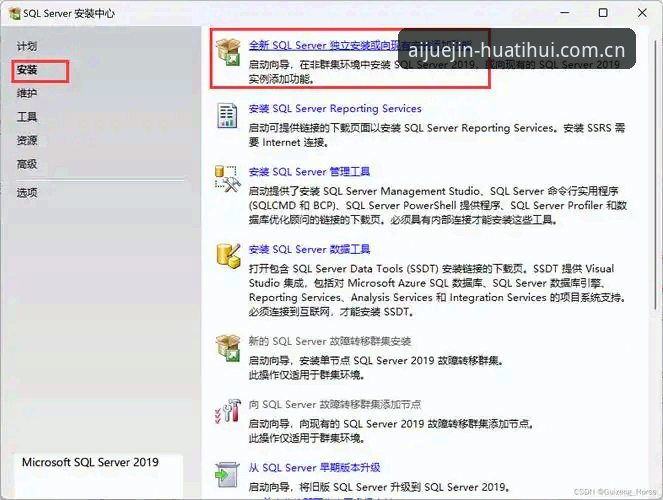Click 从 SQL Server 早期版本升级 link
663x500 pixels.
coord(314,467)
